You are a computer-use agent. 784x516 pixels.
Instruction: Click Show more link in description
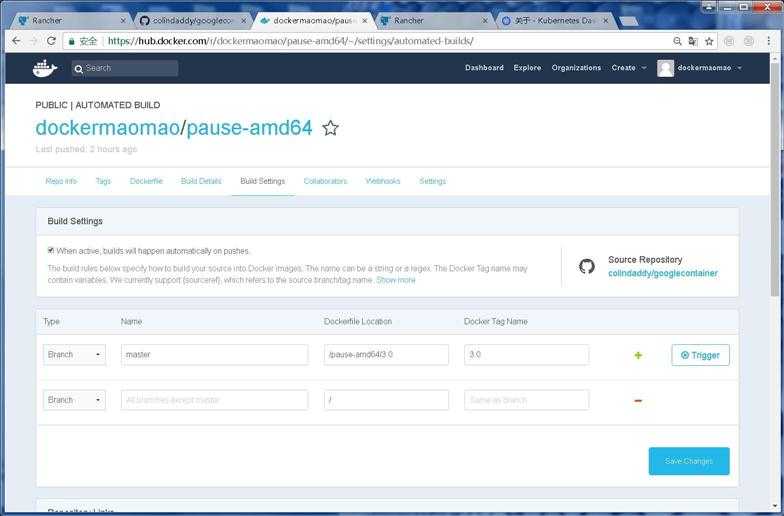coord(396,280)
